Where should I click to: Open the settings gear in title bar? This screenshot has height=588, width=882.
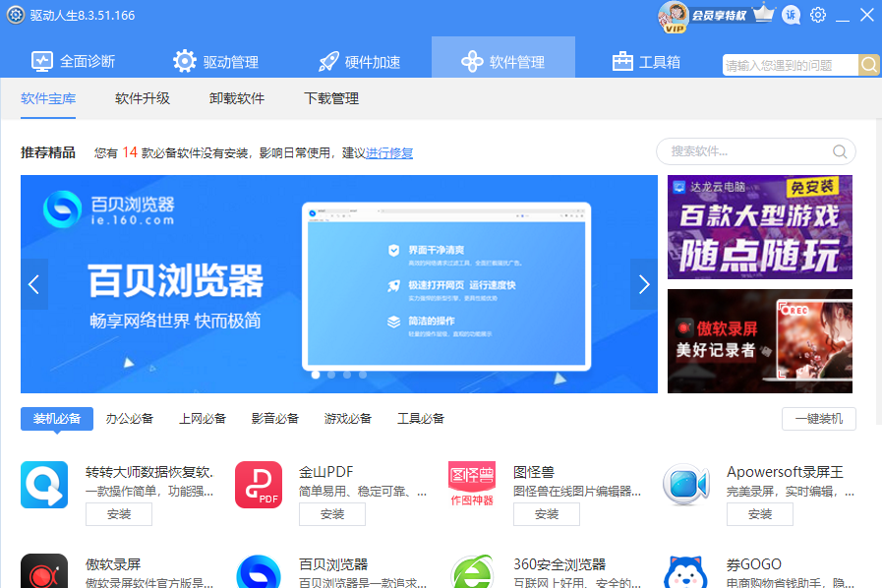(818, 15)
